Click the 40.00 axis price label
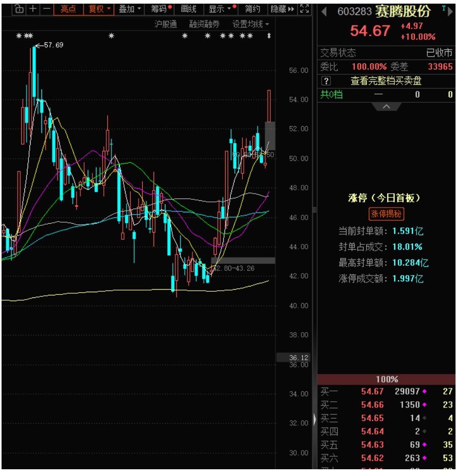This screenshot has width=456, height=476. click(x=298, y=306)
